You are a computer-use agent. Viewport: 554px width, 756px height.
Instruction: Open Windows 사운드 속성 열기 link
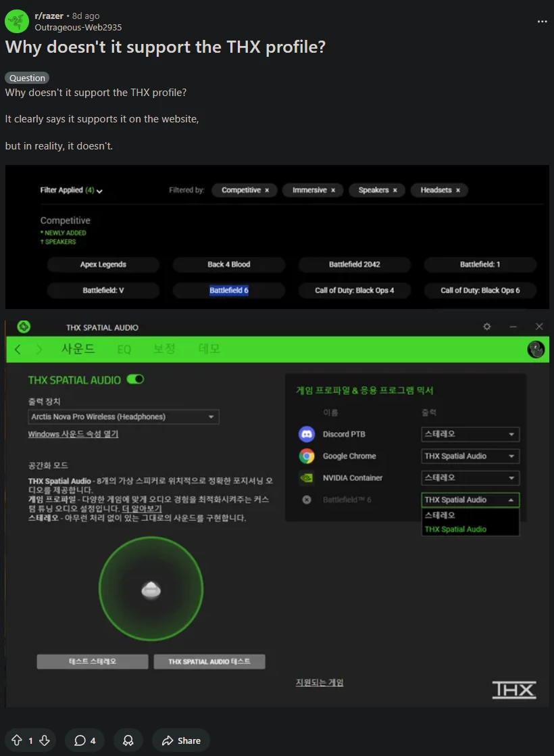coord(73,434)
